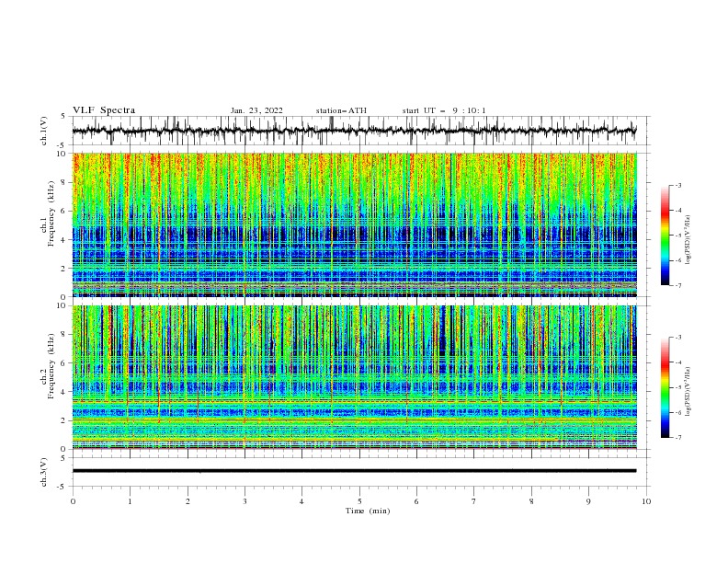
Task: Click the "-5" label on ch.2 colorbar
Action: [x=677, y=387]
